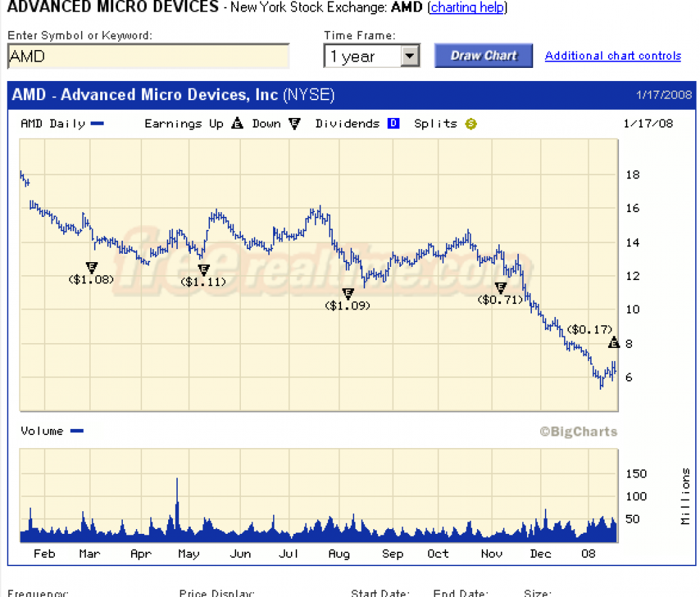Click the earnings down marker labeled ($1.11)
Image resolution: width=700 pixels, height=597 pixels.
coord(204,270)
